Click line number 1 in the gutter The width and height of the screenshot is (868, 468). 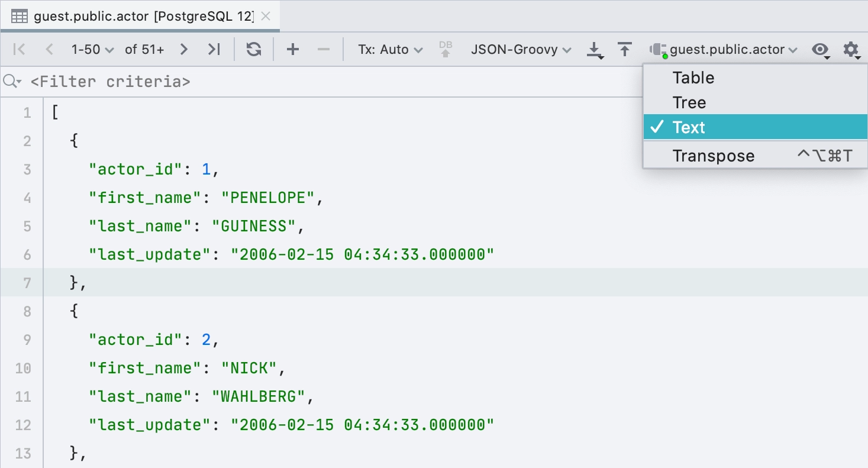coord(27,112)
